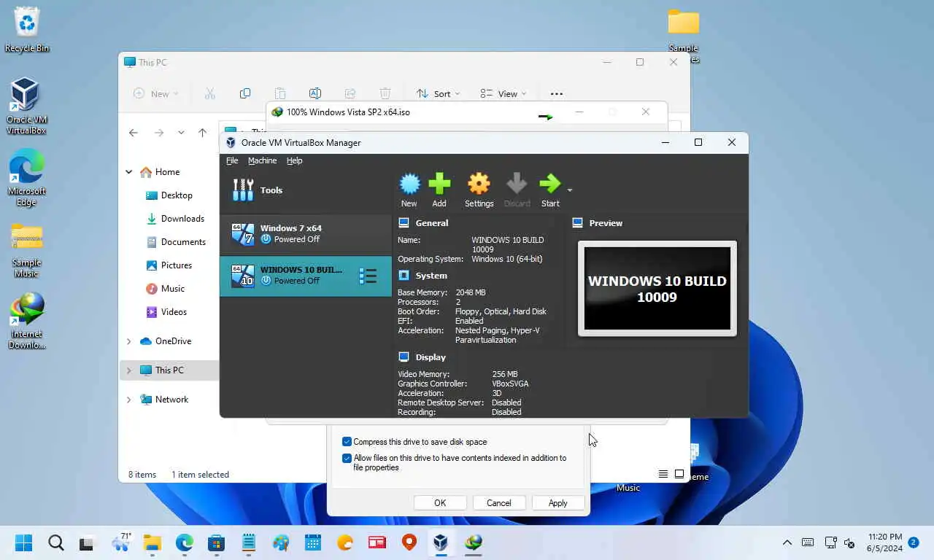
Task: Click VirtualBox icon in taskbar
Action: (x=441, y=542)
